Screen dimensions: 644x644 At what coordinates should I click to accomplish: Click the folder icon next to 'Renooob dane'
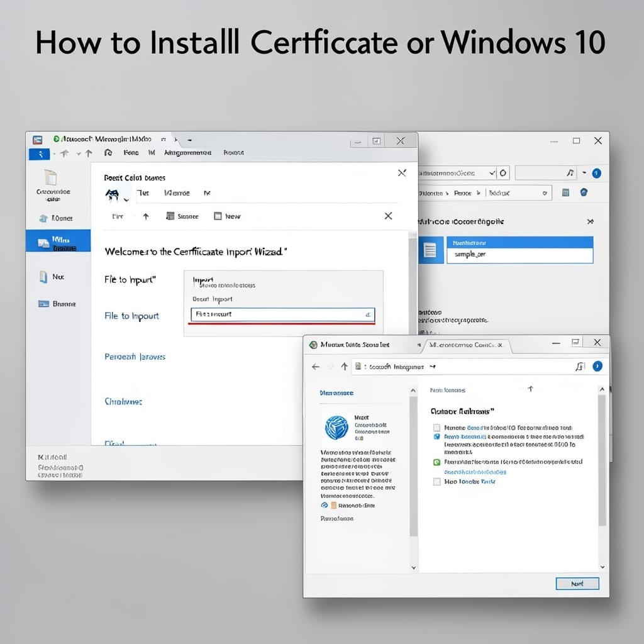point(334,505)
